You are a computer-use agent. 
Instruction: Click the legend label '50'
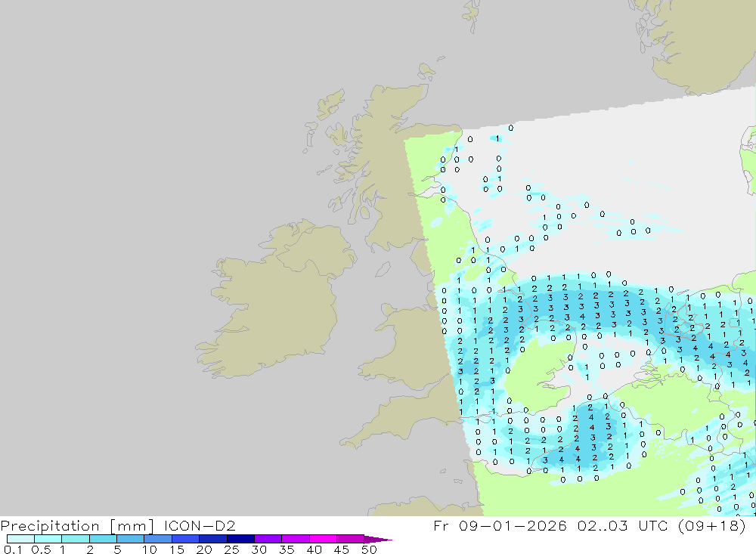point(369,549)
